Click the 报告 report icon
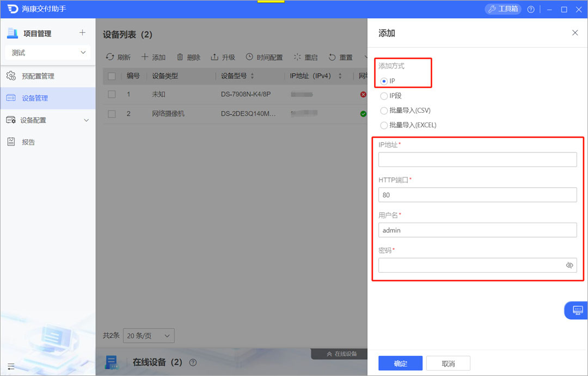 pos(11,141)
